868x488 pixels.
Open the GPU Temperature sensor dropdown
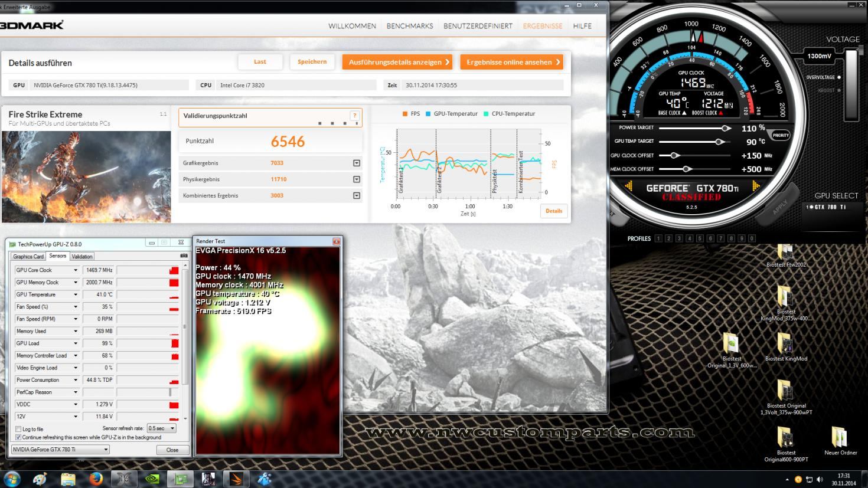(x=76, y=294)
